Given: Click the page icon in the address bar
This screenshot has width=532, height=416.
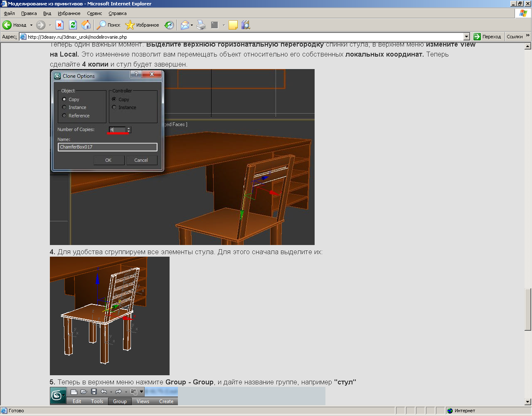Looking at the screenshot, I should [23, 37].
